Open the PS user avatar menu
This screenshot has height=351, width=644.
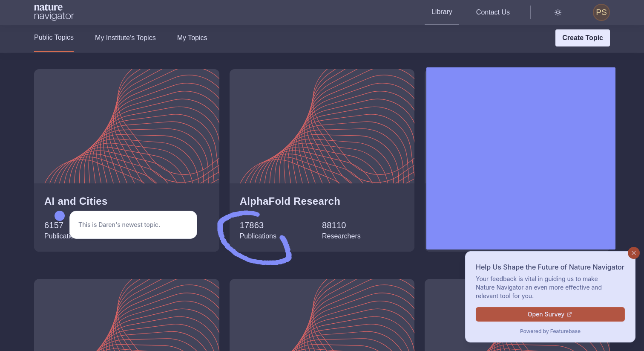(x=601, y=12)
